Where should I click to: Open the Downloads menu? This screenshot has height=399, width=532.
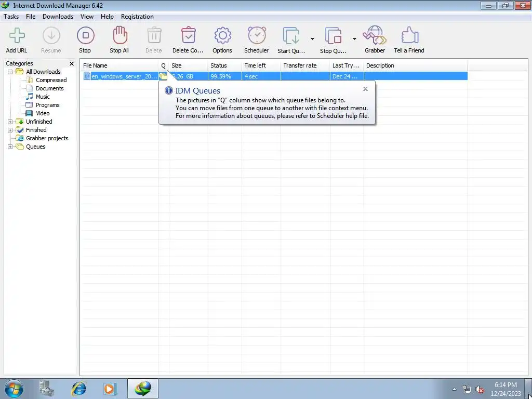(58, 17)
